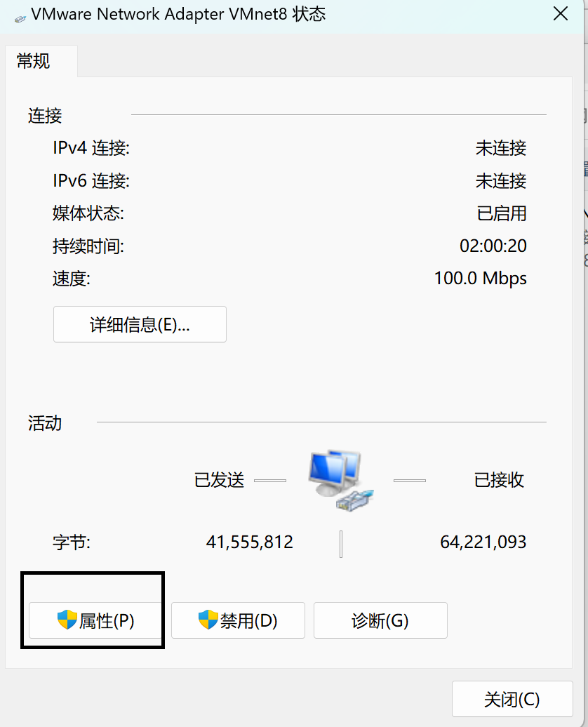Click the speed value 100.0 Mbps

point(481,278)
